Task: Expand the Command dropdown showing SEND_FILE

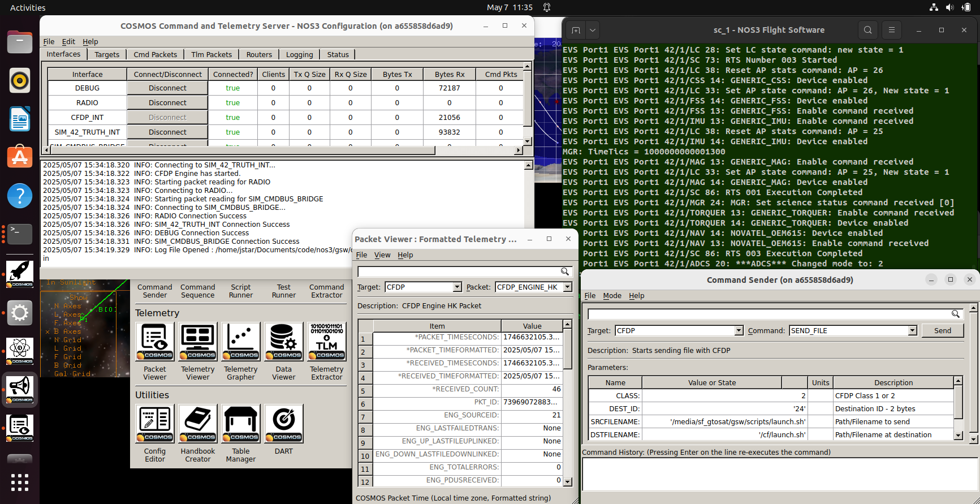Action: pyautogui.click(x=912, y=331)
